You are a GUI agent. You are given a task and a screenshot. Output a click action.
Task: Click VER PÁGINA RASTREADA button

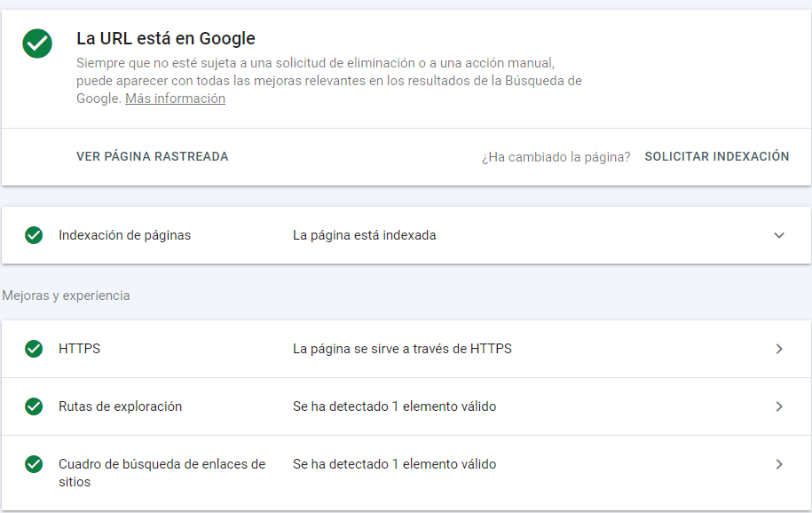tap(153, 156)
